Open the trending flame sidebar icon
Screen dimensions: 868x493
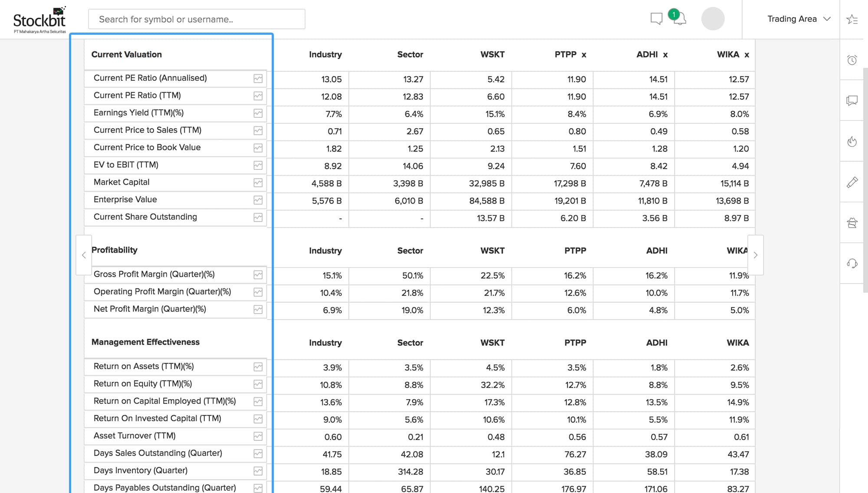pyautogui.click(x=852, y=142)
